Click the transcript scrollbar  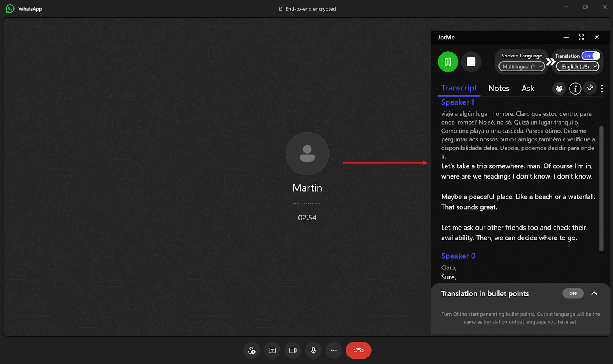602,189
